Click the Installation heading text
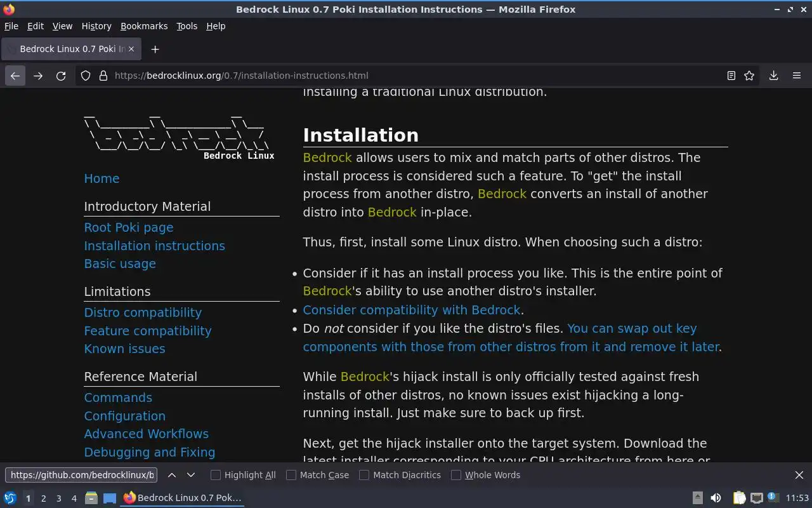The image size is (812, 508). pyautogui.click(x=361, y=135)
